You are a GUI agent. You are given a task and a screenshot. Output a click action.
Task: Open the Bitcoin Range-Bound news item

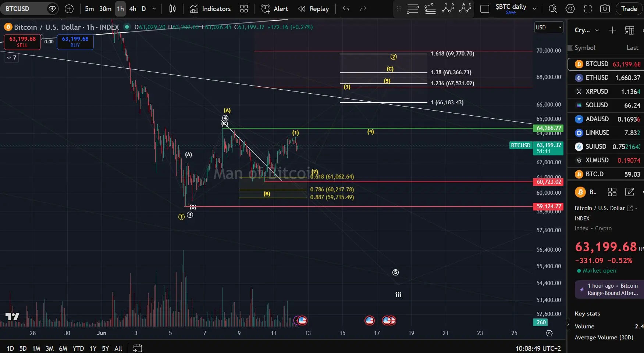(x=609, y=289)
